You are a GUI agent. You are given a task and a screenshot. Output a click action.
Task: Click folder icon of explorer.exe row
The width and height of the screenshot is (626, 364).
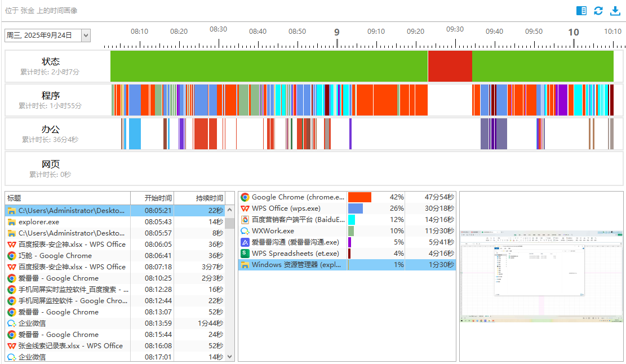tap(12, 222)
